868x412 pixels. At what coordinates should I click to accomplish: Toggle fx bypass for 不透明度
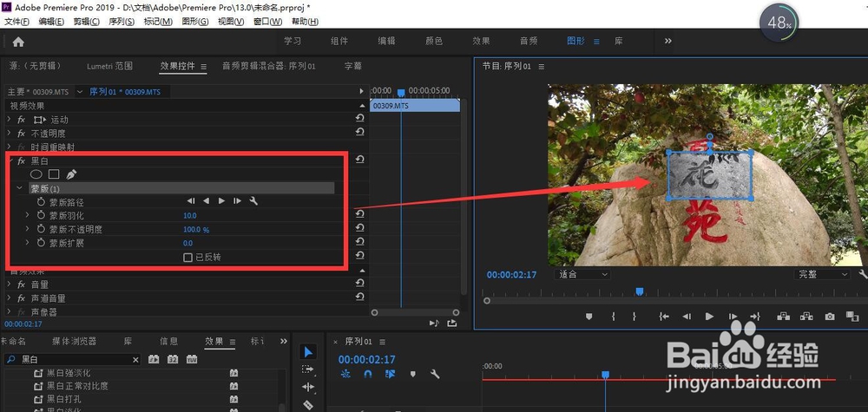click(x=22, y=134)
